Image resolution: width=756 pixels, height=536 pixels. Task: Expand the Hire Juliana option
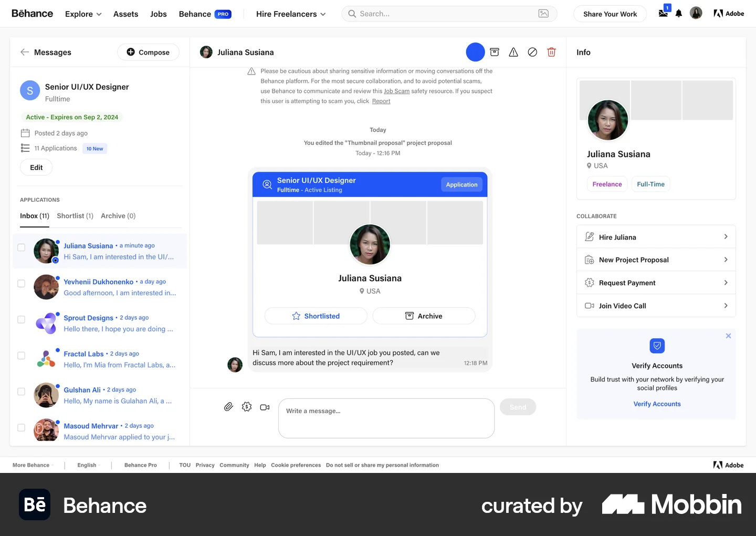coord(656,237)
